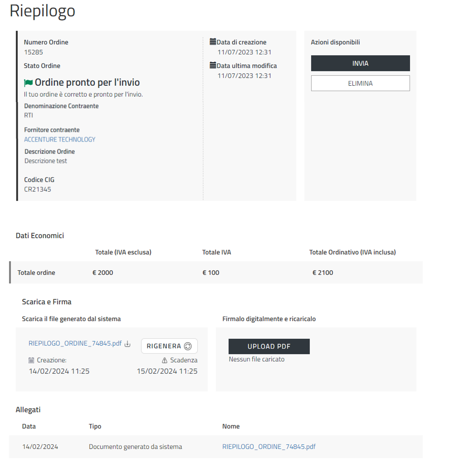
Task: Click the green flag order status icon
Action: [28, 83]
